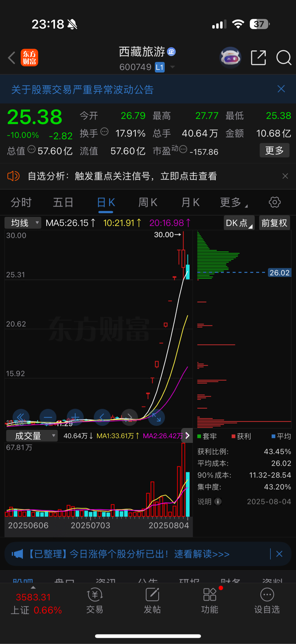296x644 pixels.
Task: Close the 涨停个股分析 banner
Action: click(279, 554)
